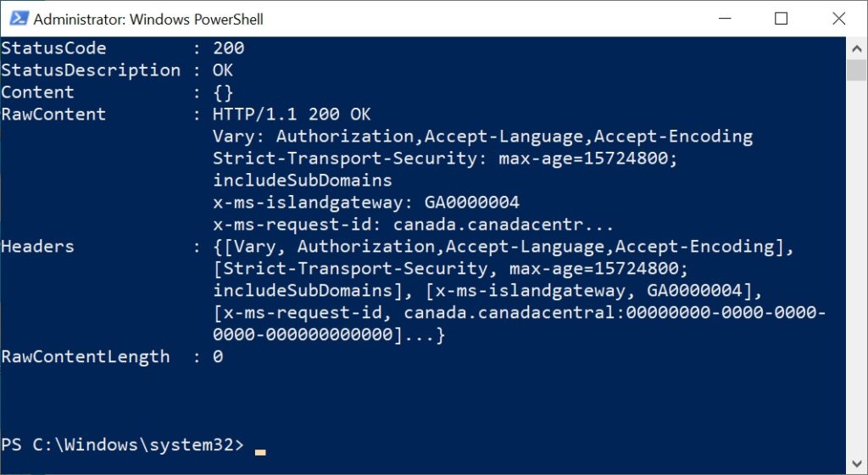Close the Administrator PowerShell window

838,19
